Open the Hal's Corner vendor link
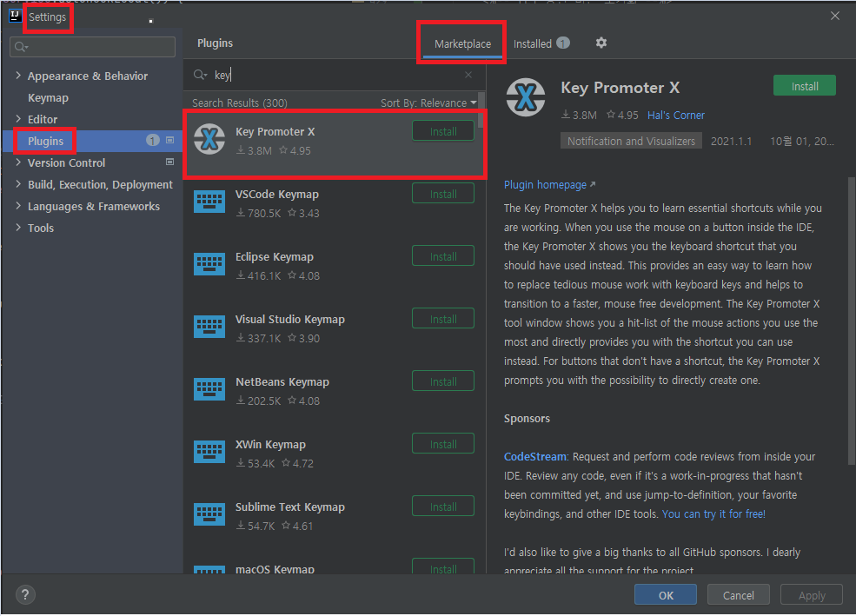The image size is (856, 616). click(676, 116)
